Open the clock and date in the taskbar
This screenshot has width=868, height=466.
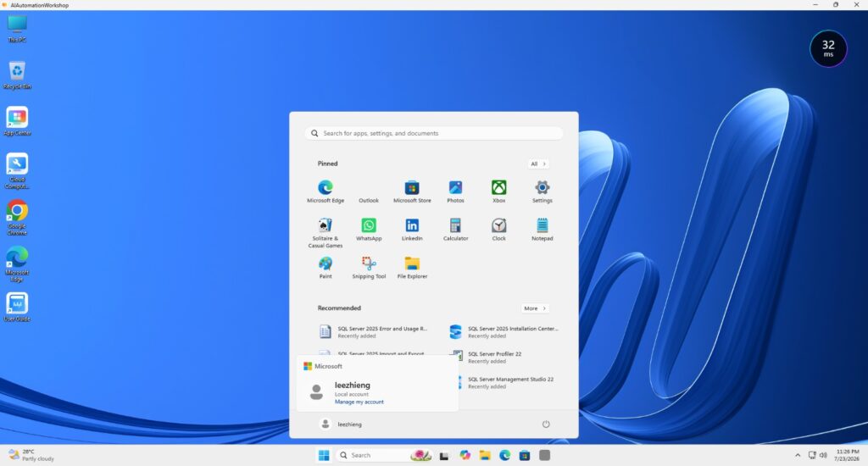847,455
